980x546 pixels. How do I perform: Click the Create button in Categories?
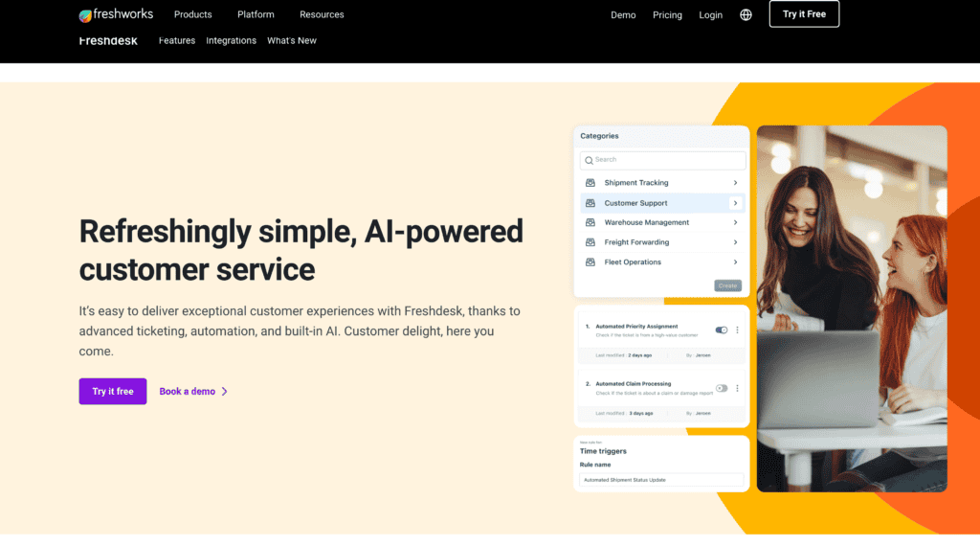[x=727, y=285]
